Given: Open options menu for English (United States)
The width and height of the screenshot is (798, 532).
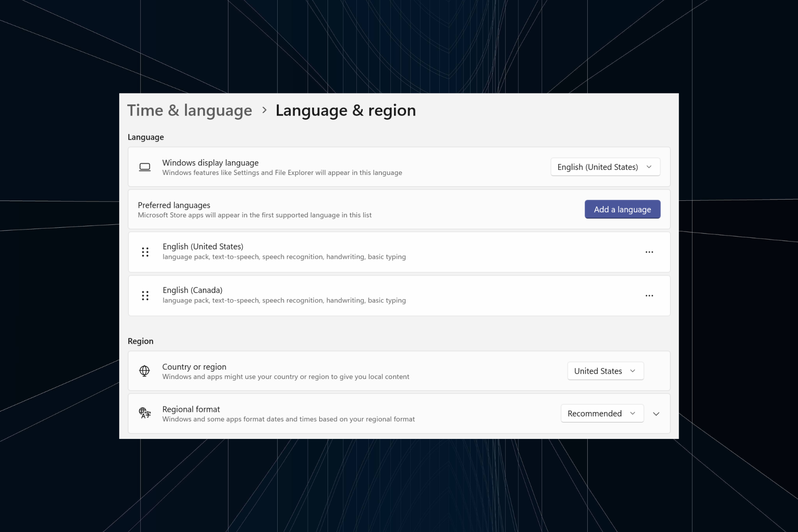Looking at the screenshot, I should (649, 252).
